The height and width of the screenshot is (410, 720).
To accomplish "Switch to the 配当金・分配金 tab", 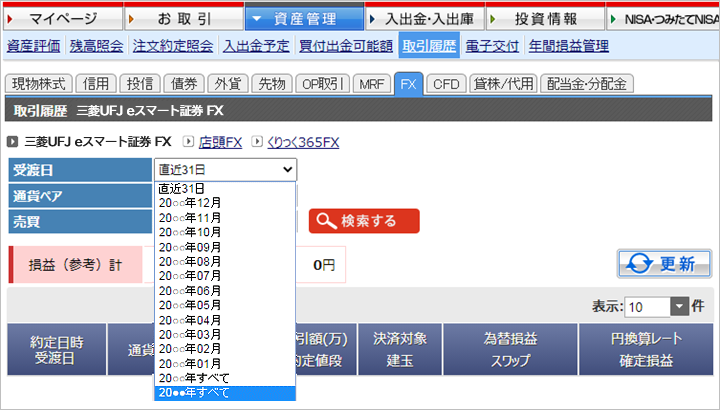I will [x=587, y=84].
